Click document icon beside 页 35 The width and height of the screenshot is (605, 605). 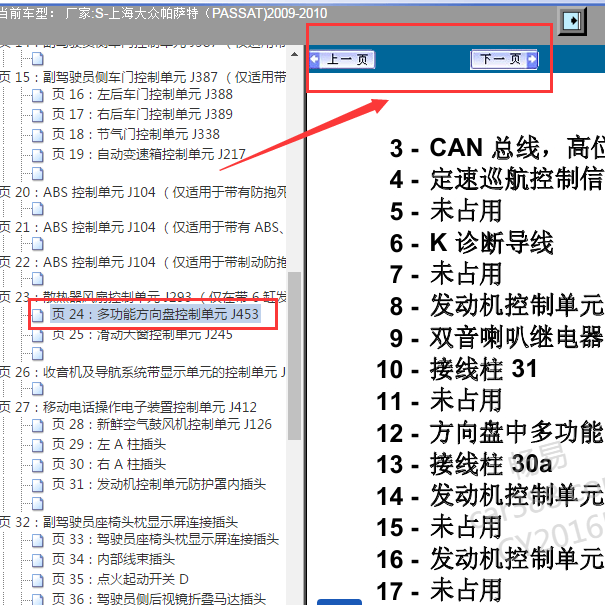coord(37,580)
